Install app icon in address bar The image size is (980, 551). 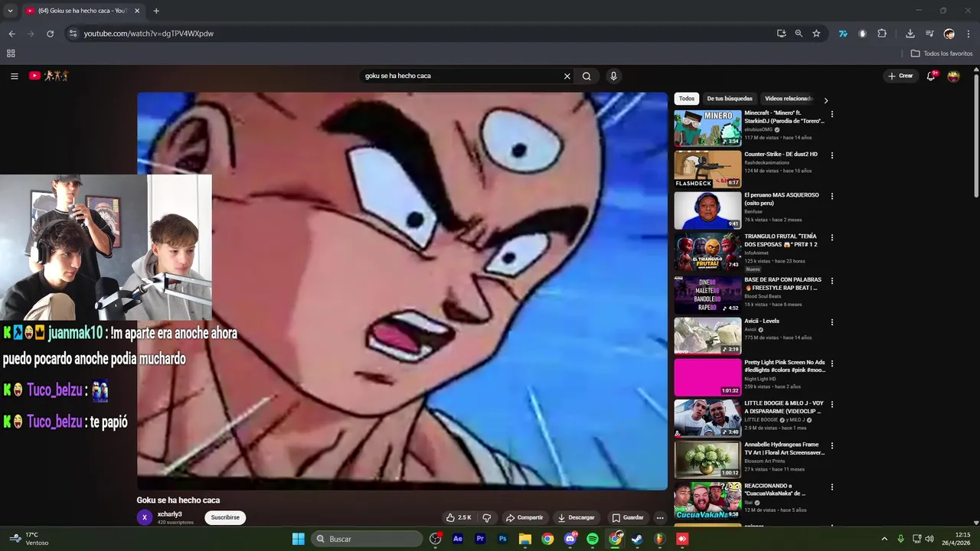781,34
